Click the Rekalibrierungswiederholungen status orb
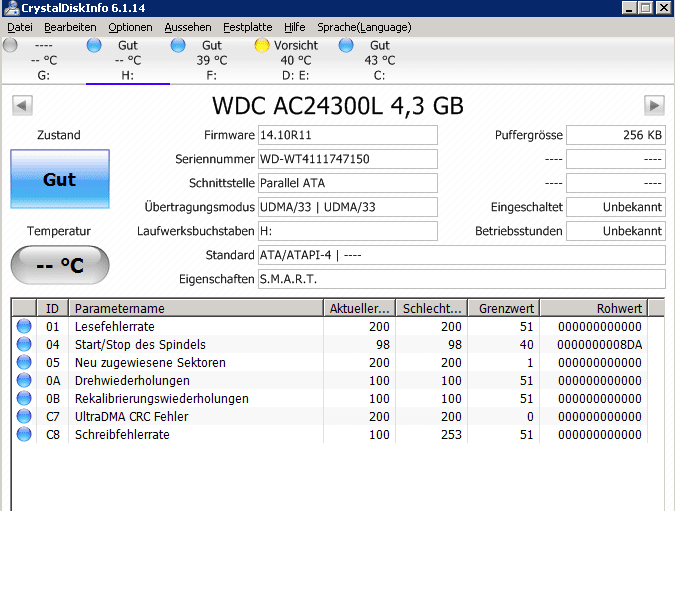This screenshot has width=680, height=608. [x=24, y=398]
